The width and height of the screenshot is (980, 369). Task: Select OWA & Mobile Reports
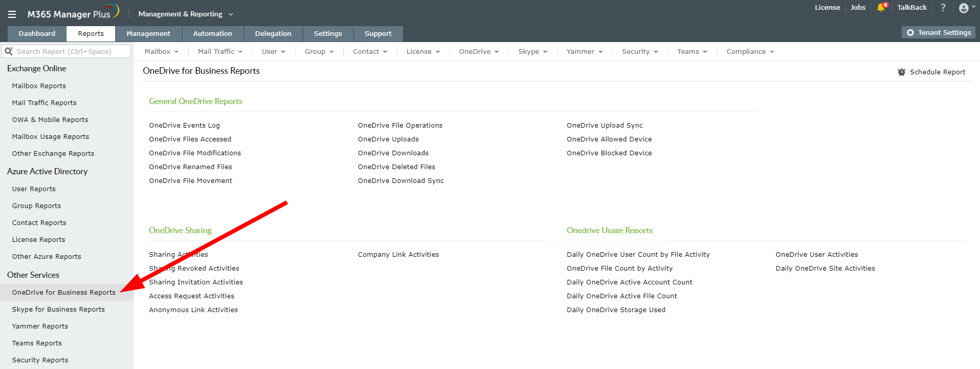[50, 119]
